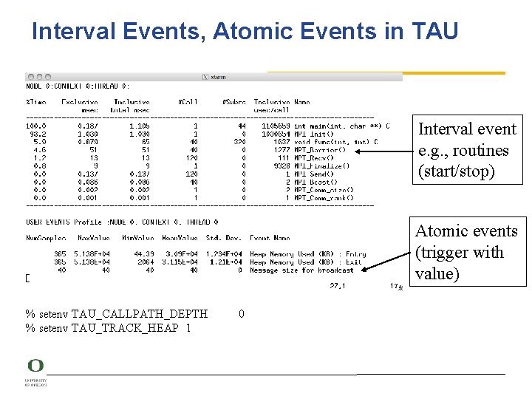Click the xterm window zoom button
The image size is (532, 399).
[48, 77]
